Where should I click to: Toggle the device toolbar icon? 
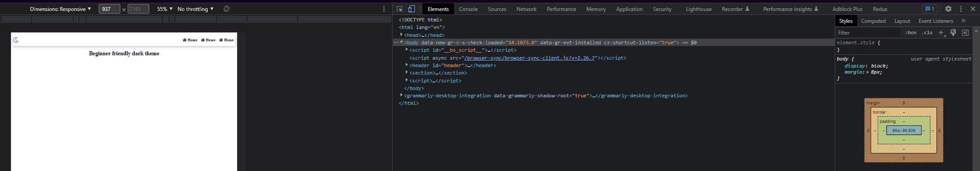[x=411, y=9]
